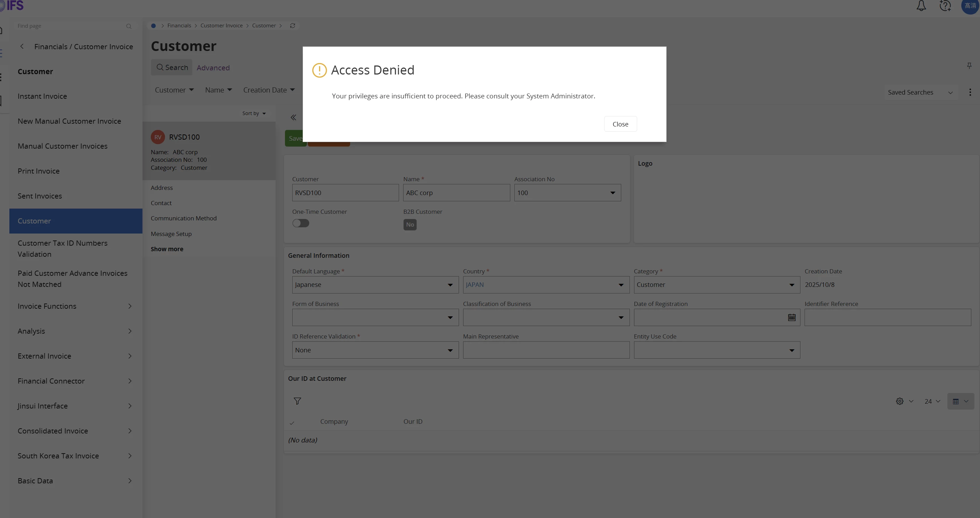Screen dimensions: 980x518
Task: Click the Name field ABC corp
Action: 456,193
